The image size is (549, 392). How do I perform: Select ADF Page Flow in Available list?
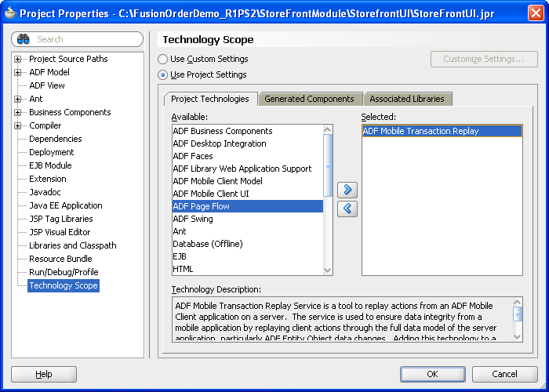pyautogui.click(x=248, y=206)
